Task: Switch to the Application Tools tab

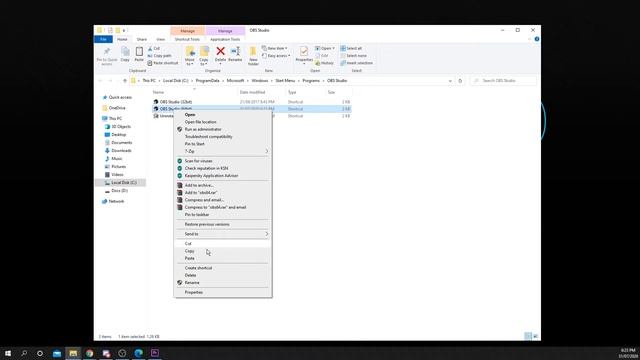Action: [225, 39]
